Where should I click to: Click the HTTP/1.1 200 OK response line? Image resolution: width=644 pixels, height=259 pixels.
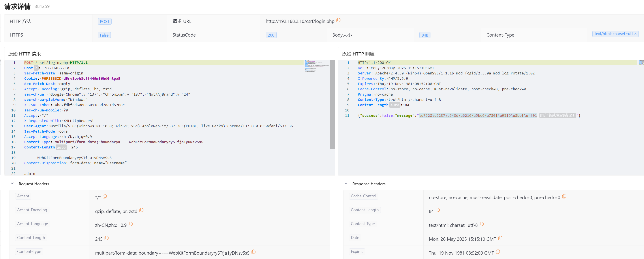pyautogui.click(x=374, y=63)
